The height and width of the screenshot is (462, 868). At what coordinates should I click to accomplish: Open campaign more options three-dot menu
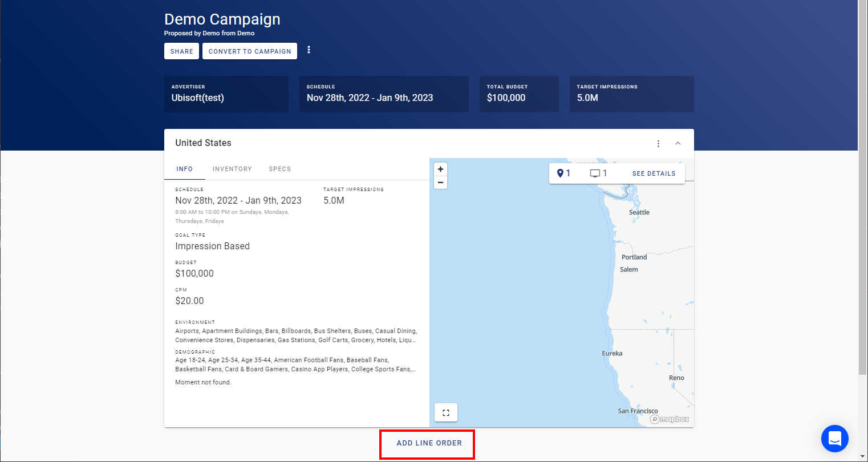coord(309,50)
